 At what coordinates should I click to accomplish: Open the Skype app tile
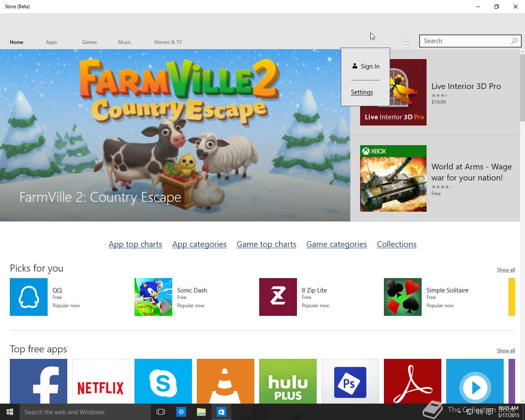[x=163, y=381]
